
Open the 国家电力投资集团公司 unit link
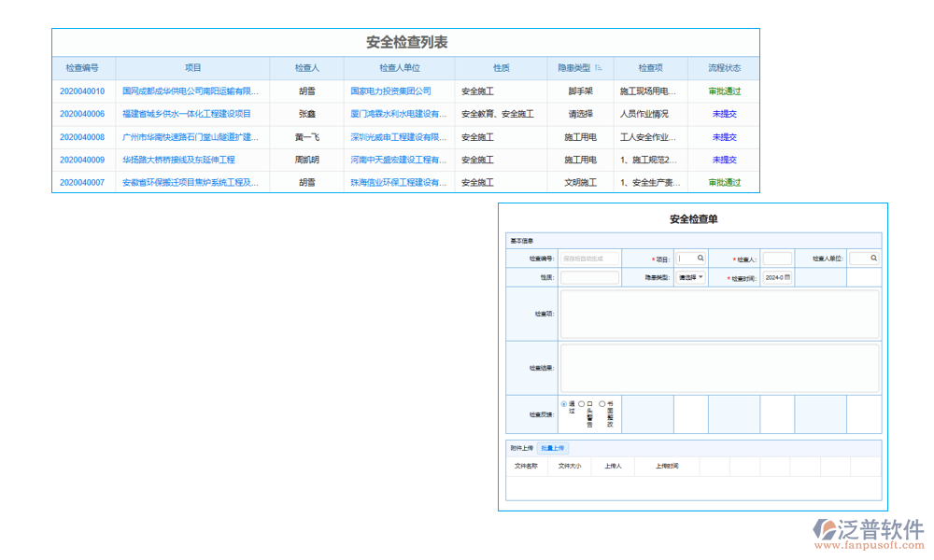390,91
